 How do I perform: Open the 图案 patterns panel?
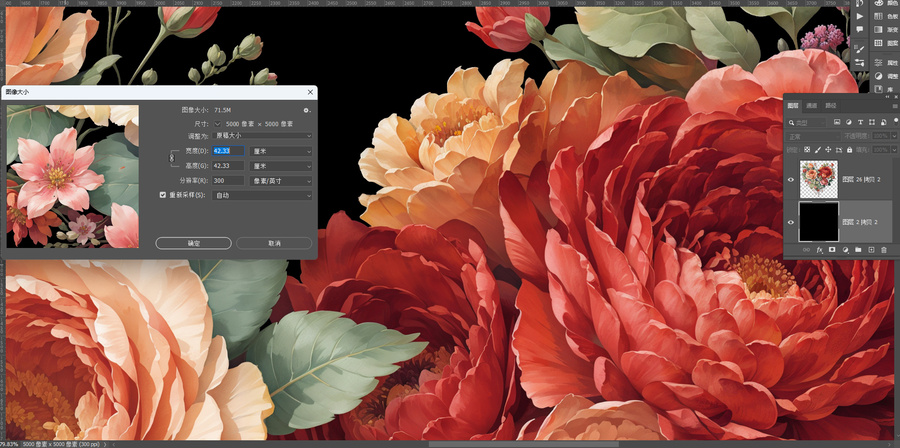pyautogui.click(x=886, y=43)
